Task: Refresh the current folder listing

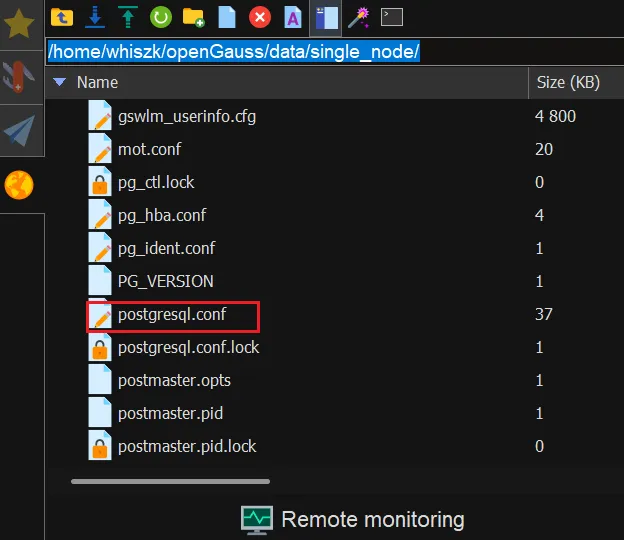Action: (x=160, y=16)
